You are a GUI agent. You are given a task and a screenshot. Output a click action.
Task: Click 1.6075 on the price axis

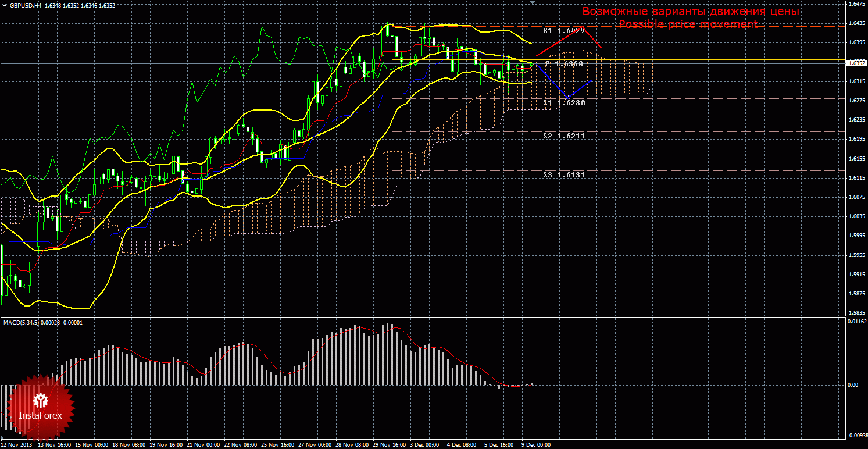(x=856, y=197)
